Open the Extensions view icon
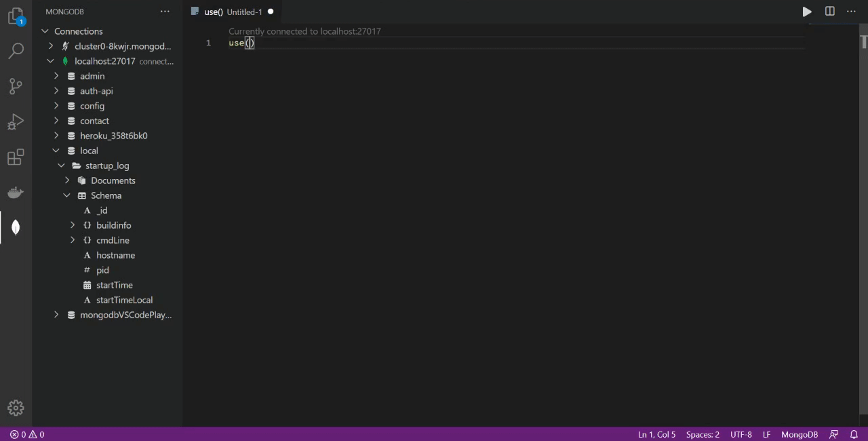The height and width of the screenshot is (441, 868). click(16, 157)
